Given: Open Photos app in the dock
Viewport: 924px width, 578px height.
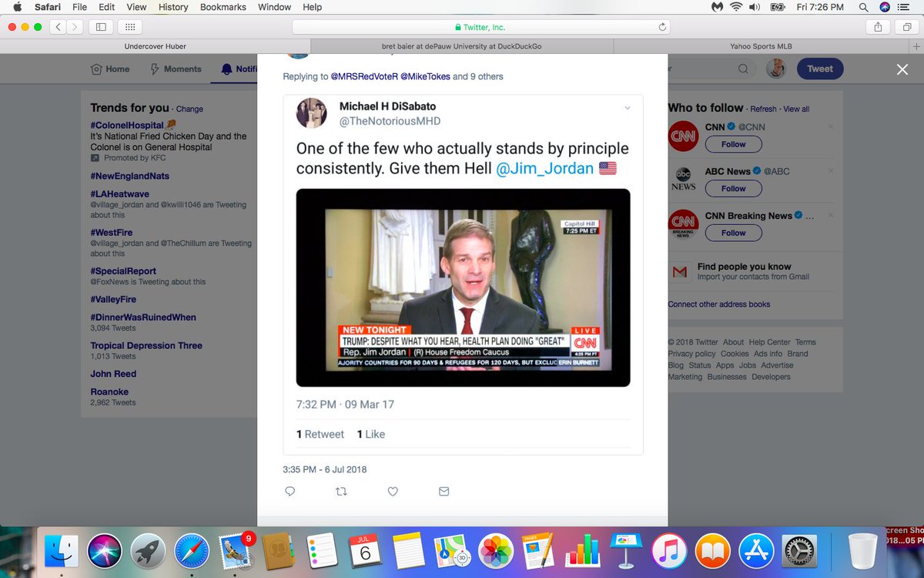Looking at the screenshot, I should 496,551.
